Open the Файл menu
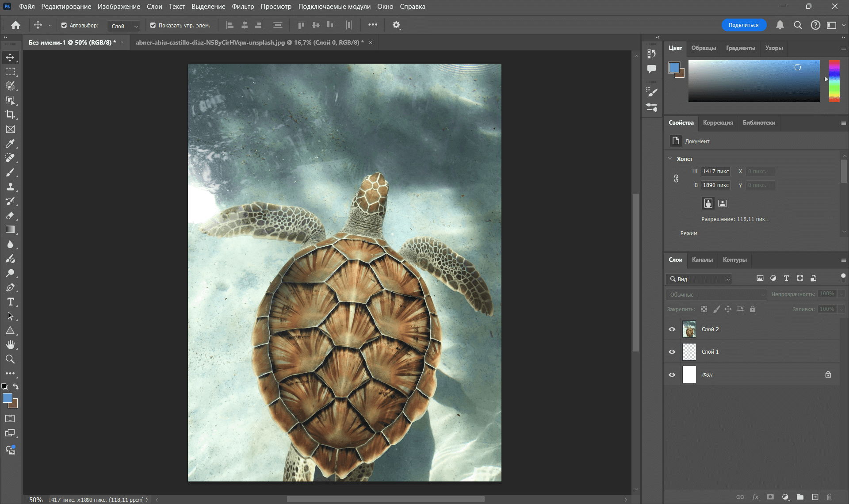This screenshot has height=504, width=849. [x=27, y=7]
